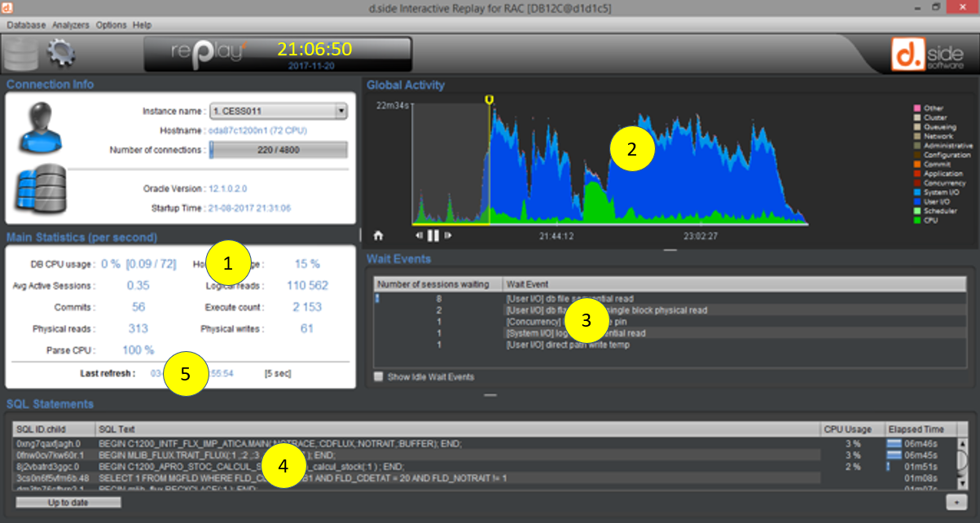Click Physical writes value 61
980x523 pixels.
[307, 328]
